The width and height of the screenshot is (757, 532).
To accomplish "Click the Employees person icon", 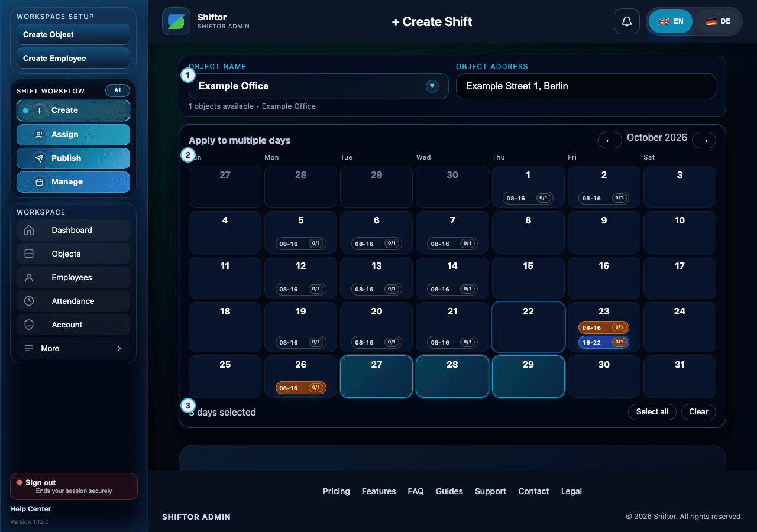I will click(29, 277).
